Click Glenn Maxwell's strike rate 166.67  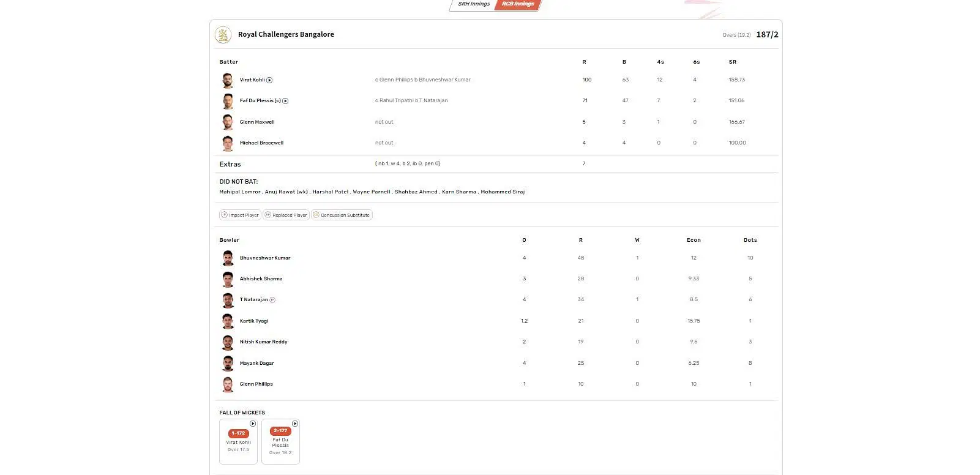pos(737,122)
